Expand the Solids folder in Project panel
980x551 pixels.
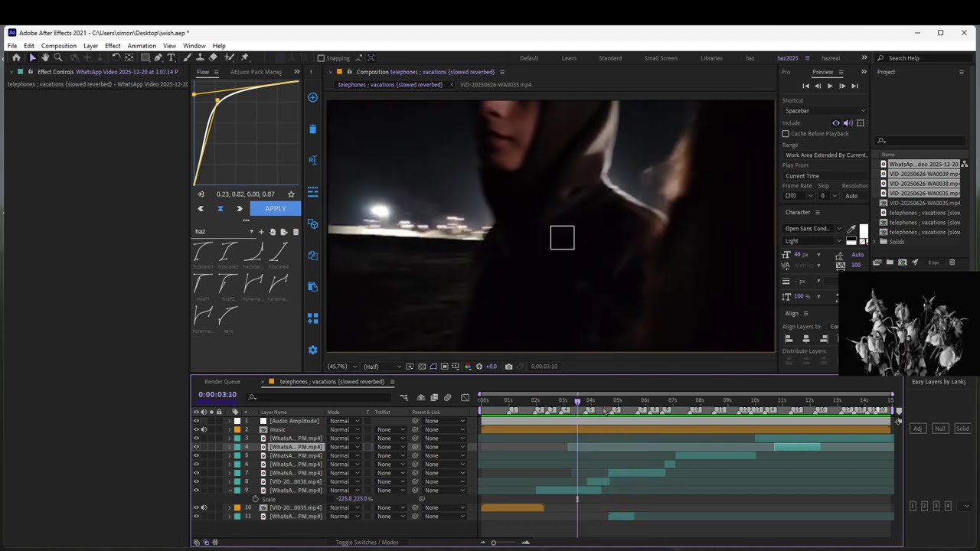click(874, 242)
